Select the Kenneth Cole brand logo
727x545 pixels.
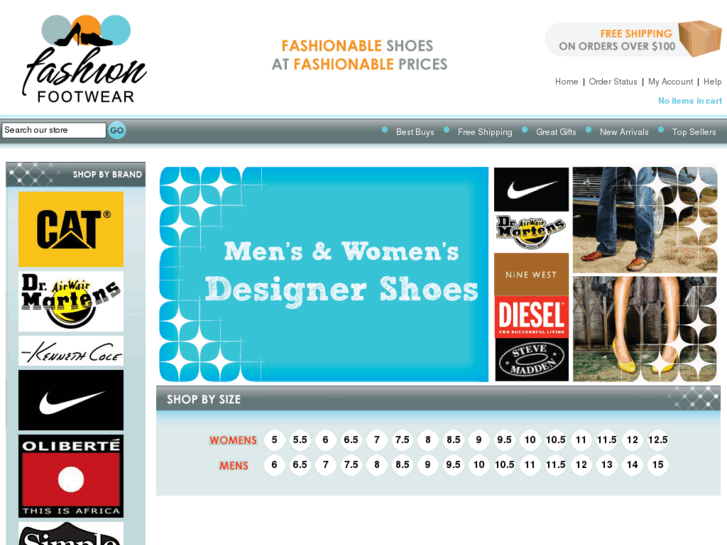point(71,351)
